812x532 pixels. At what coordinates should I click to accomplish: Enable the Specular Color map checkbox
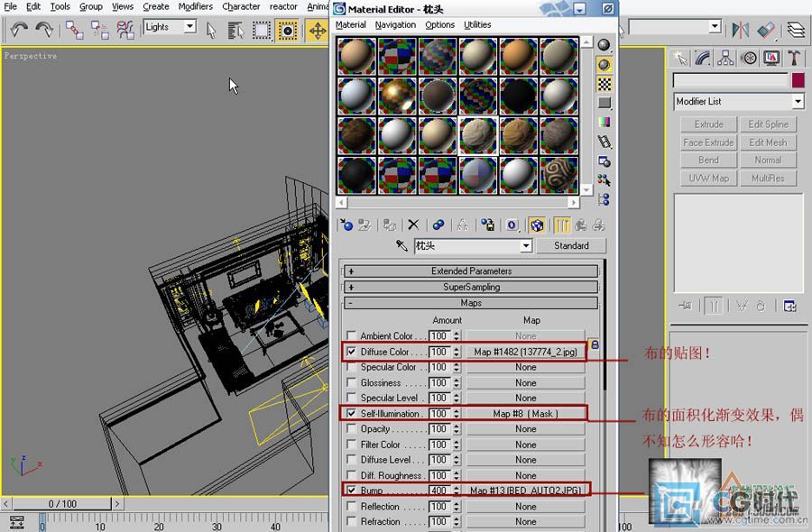pos(351,367)
